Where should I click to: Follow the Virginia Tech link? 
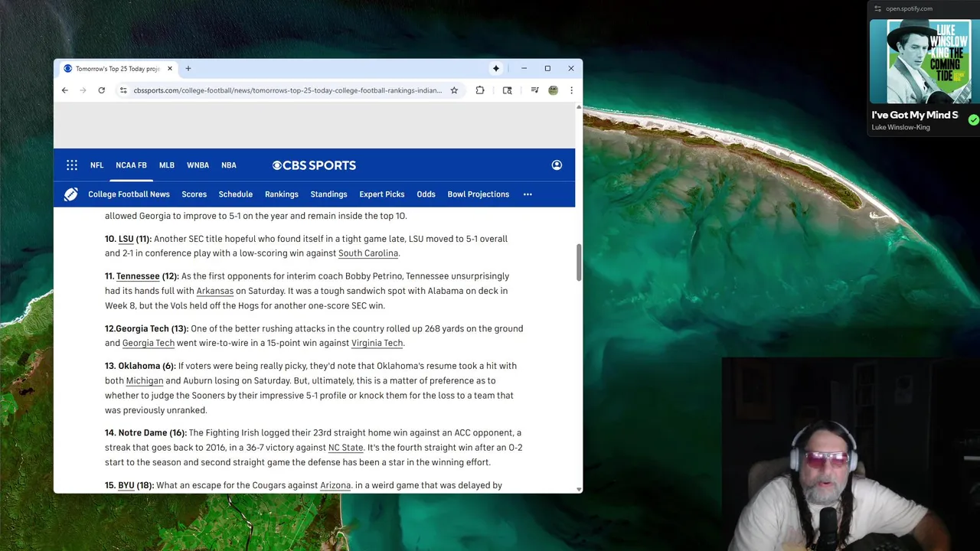377,343
